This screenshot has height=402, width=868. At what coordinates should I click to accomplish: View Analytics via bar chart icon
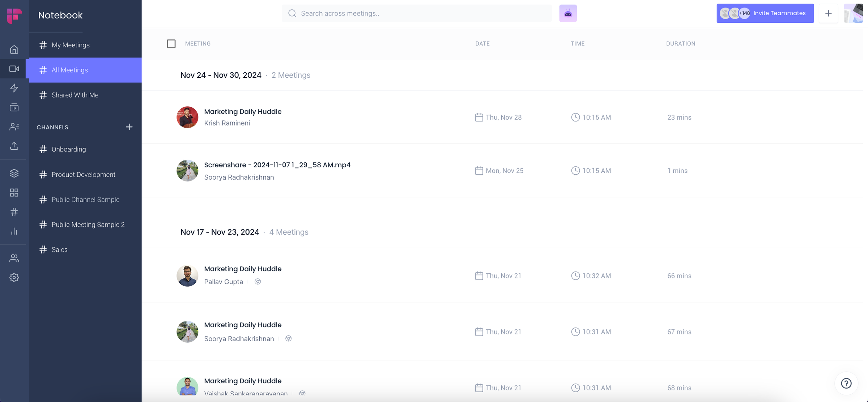click(x=14, y=231)
